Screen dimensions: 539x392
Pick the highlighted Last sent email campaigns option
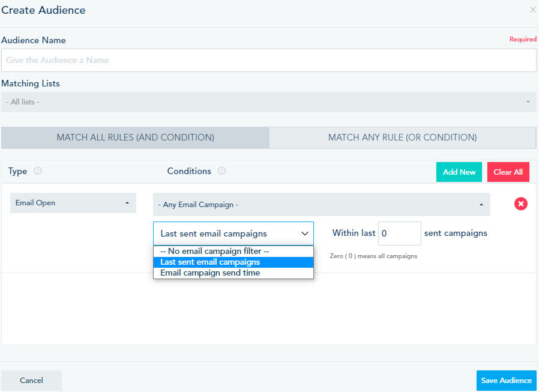click(x=210, y=262)
